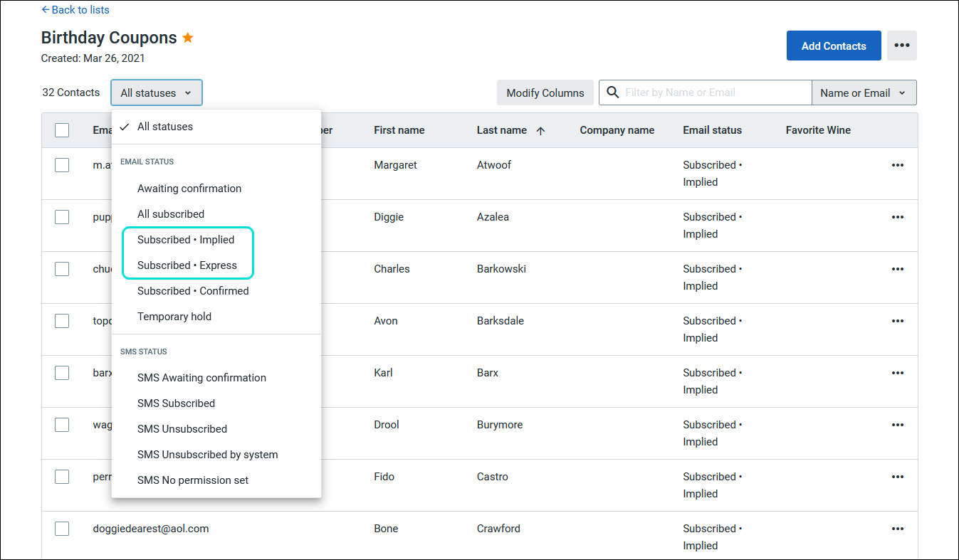Filter by Subscribed • Implied
The width and height of the screenshot is (959, 560).
[216, 240]
